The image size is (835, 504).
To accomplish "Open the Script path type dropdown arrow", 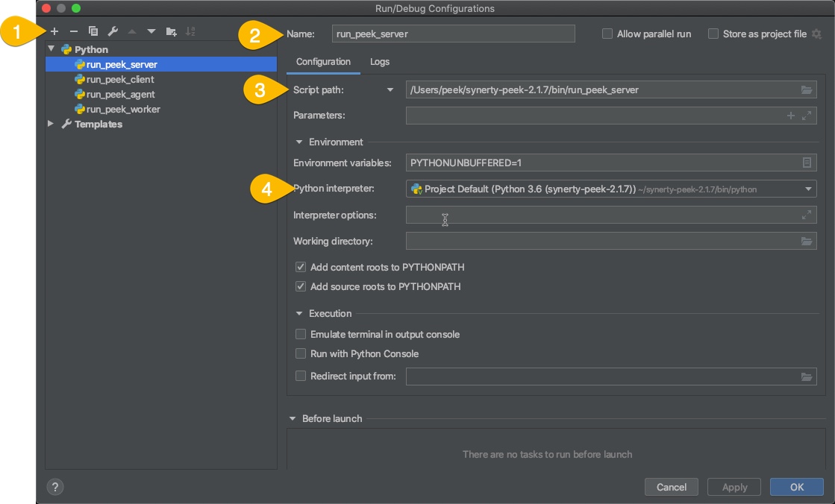I will (390, 90).
